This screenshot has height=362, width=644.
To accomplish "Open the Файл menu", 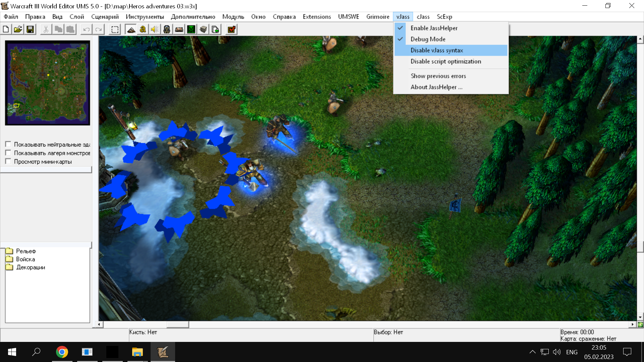I will point(11,17).
